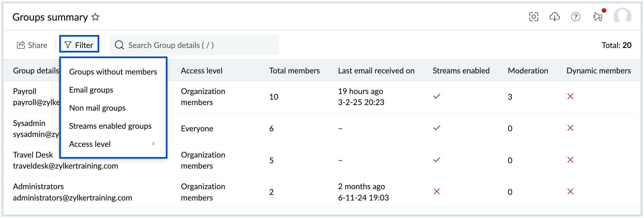This screenshot has height=218, width=644.
Task: Click the Payroll streams enabled checkmark
Action: [x=437, y=97]
